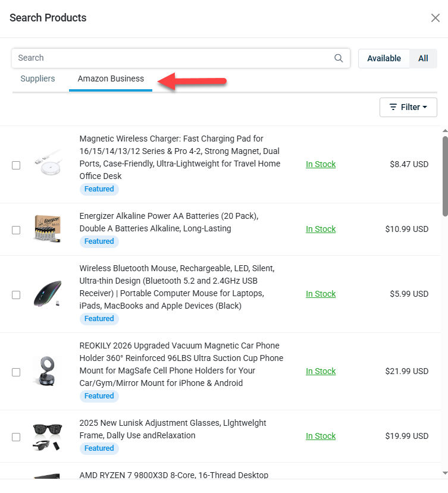The image size is (448, 493).
Task: Click the product list scrollbar thumb
Action: (445, 176)
